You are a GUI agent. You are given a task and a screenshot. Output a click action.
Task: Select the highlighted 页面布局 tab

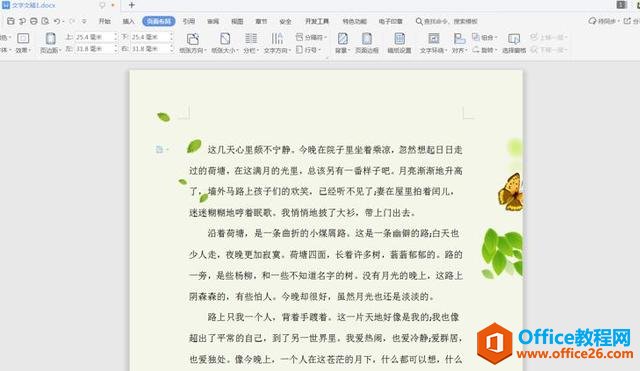pos(159,21)
